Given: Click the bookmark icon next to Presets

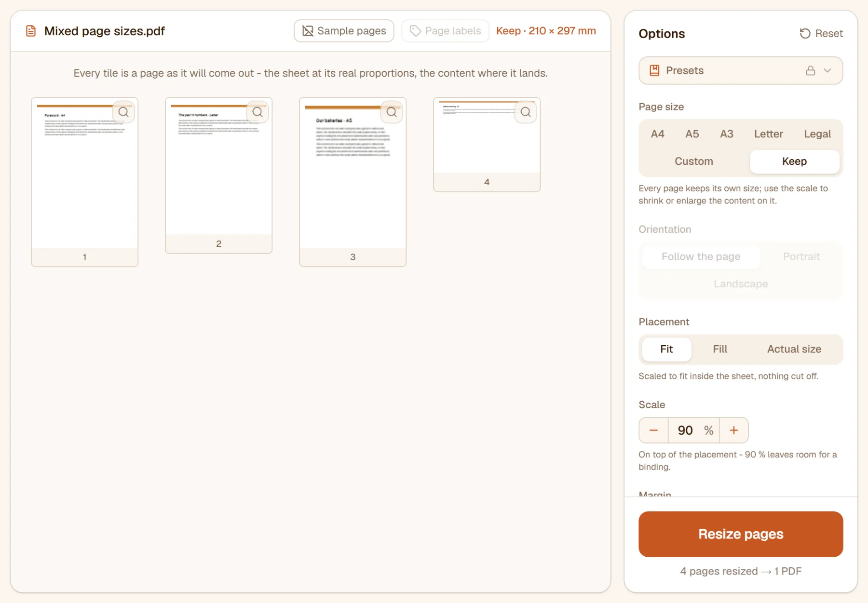Looking at the screenshot, I should [654, 70].
